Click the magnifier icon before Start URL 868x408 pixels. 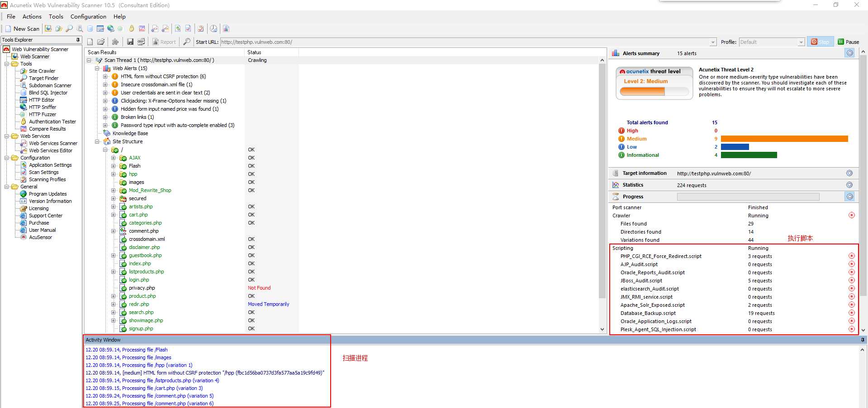186,42
